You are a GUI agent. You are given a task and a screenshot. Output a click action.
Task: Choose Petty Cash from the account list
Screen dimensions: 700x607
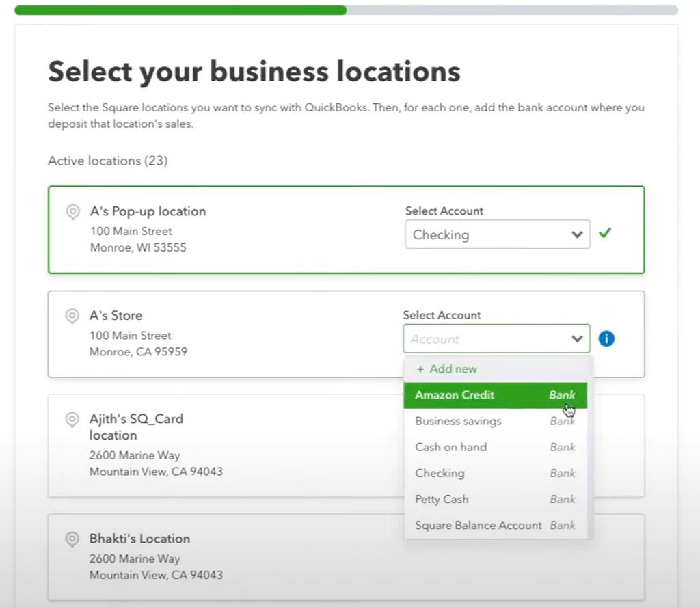point(496,499)
